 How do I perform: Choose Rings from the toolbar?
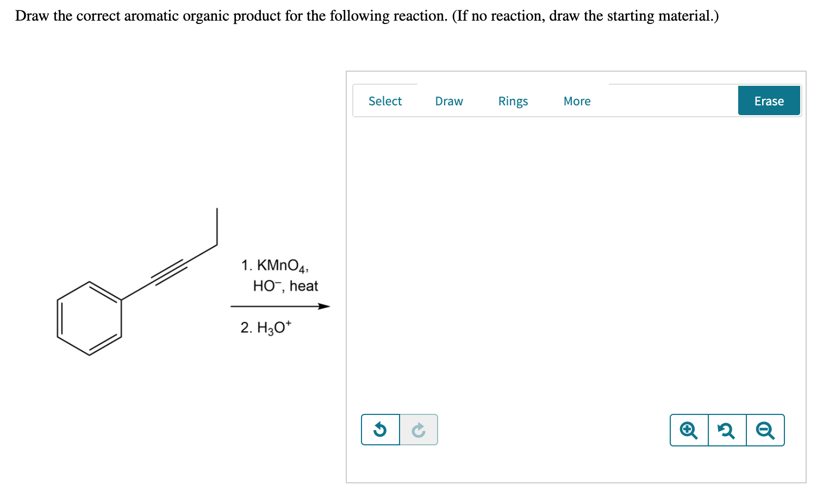pyautogui.click(x=513, y=101)
